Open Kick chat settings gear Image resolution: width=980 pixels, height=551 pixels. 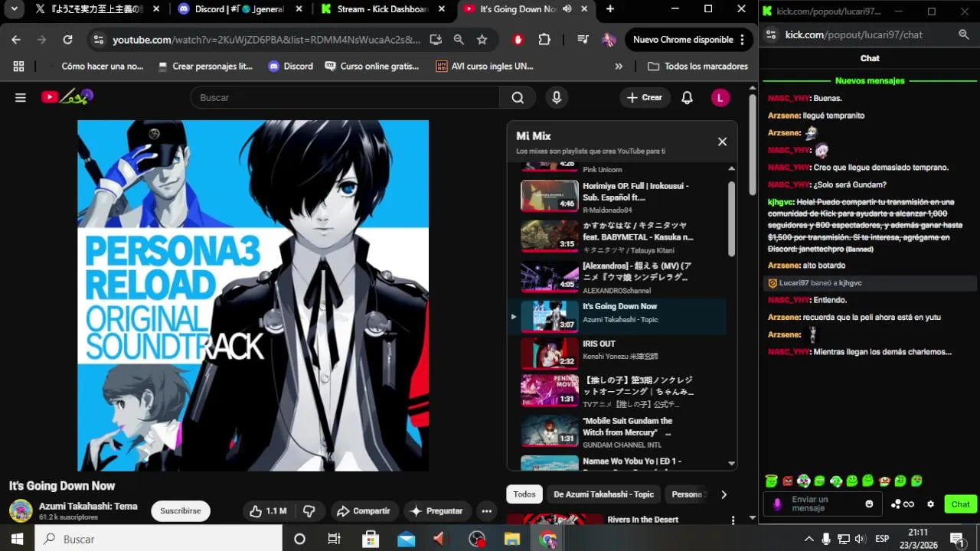(x=931, y=504)
